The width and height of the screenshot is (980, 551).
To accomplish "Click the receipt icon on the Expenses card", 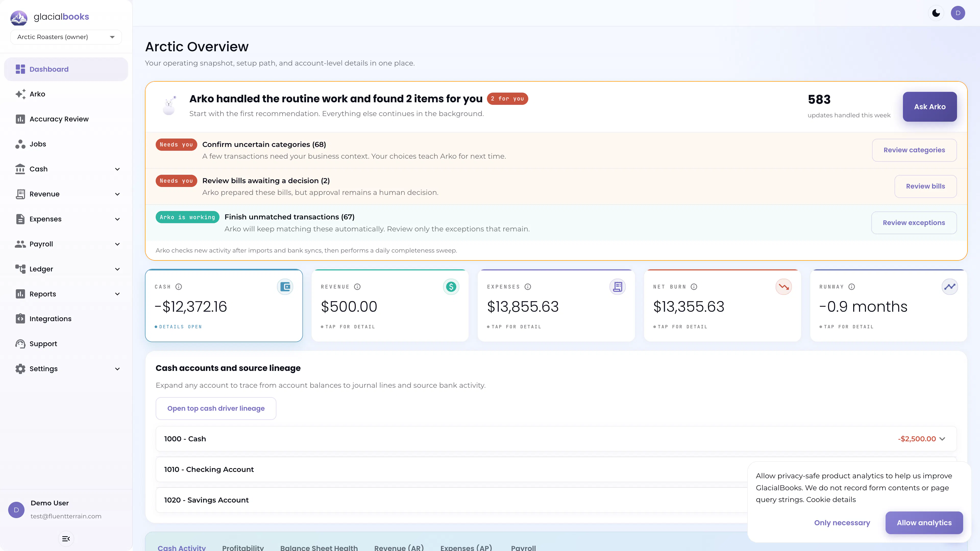I will coord(617,287).
